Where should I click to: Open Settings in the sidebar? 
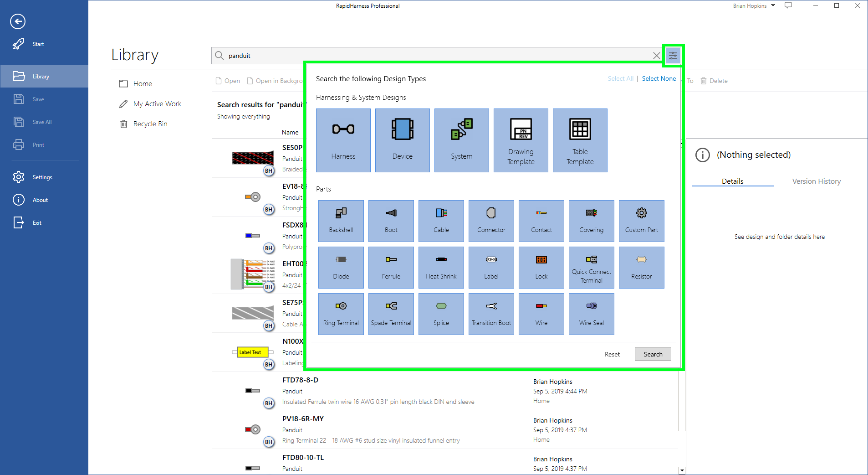pos(44,177)
